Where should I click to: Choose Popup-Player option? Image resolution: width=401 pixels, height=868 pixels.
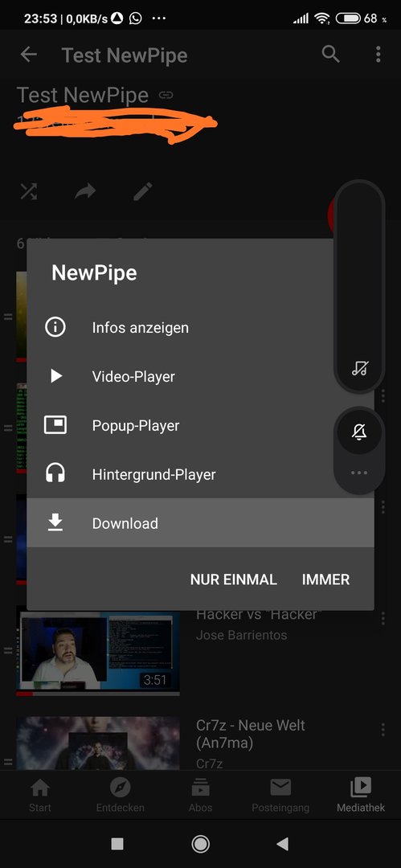(201, 426)
